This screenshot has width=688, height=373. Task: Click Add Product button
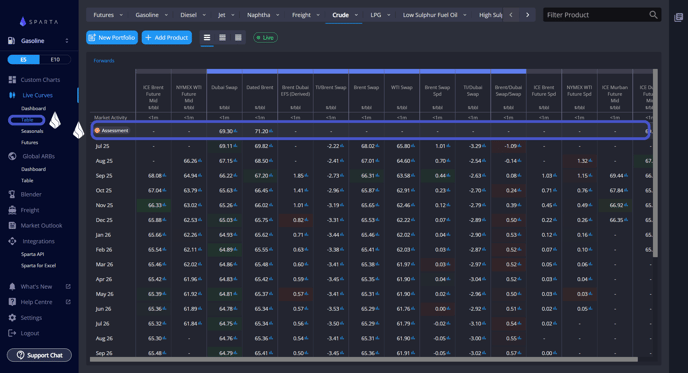click(167, 38)
